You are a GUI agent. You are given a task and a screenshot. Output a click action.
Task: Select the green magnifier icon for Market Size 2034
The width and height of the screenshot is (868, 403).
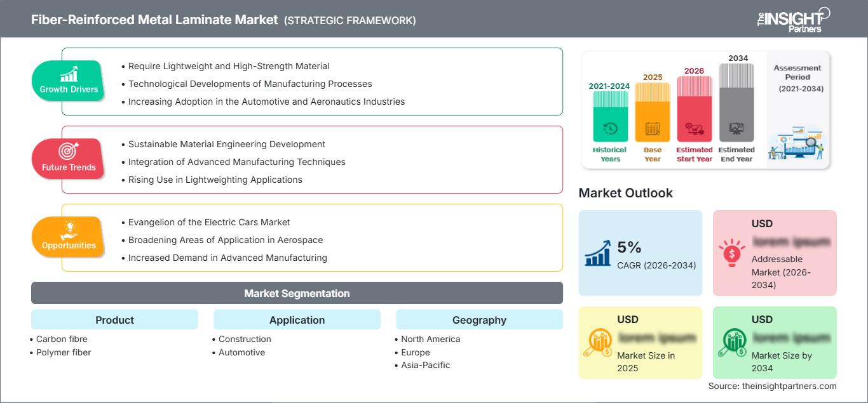(731, 340)
